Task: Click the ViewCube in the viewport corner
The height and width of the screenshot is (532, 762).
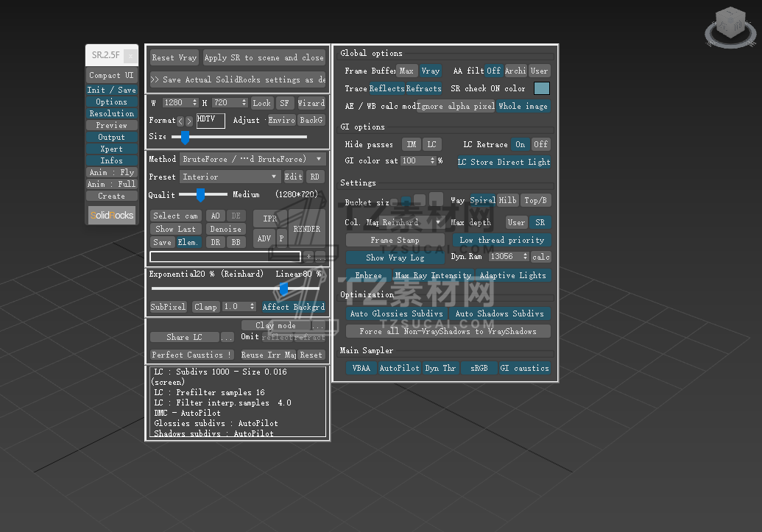Action: 729,26
